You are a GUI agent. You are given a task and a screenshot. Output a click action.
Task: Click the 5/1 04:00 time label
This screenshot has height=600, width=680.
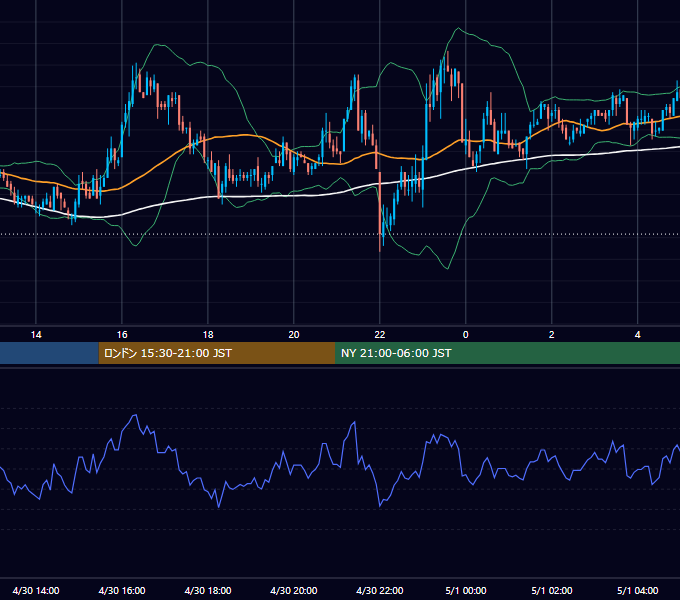638,590
